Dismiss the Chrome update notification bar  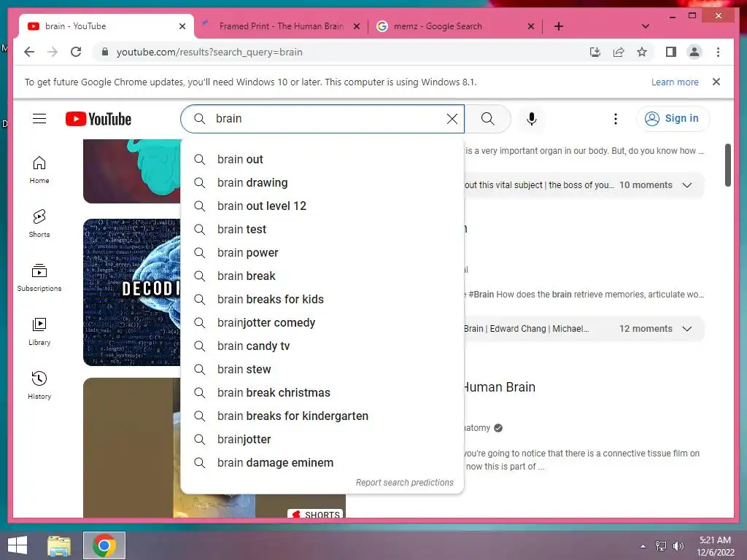pyautogui.click(x=716, y=82)
